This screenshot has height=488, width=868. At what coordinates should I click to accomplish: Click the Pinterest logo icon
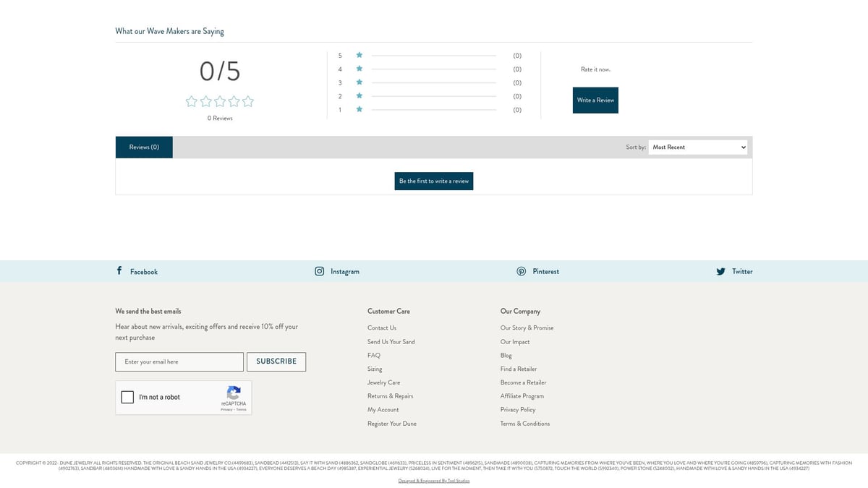(x=521, y=271)
